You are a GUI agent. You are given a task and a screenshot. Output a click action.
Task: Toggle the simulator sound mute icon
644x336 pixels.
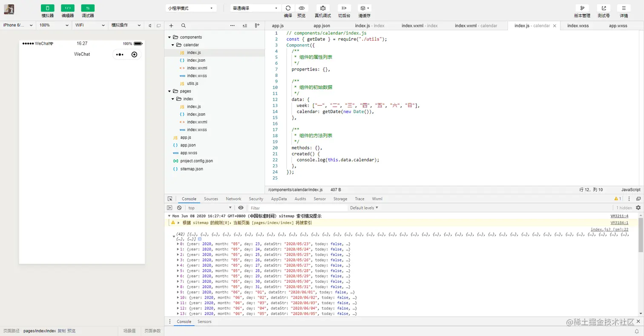coord(150,26)
